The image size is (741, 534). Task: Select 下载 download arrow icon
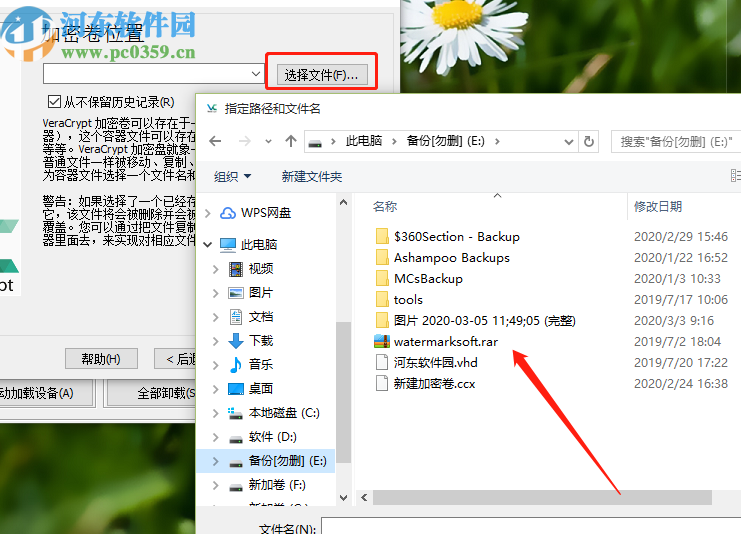pyautogui.click(x=236, y=341)
